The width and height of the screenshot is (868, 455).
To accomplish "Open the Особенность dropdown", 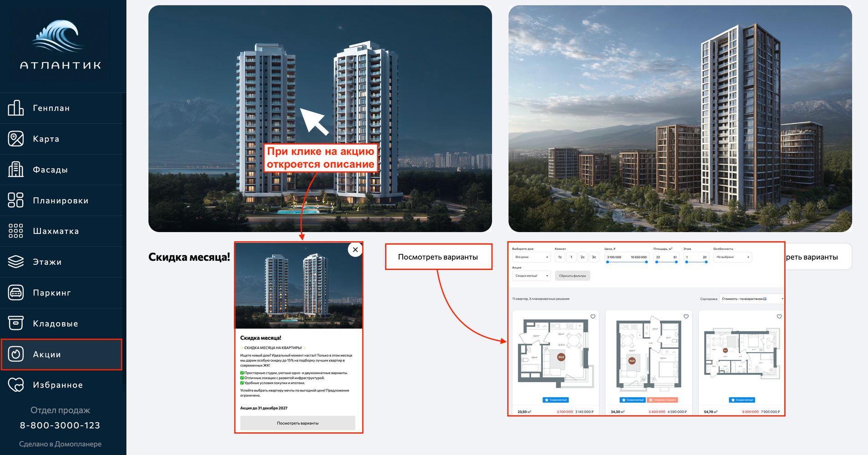I will [x=732, y=257].
